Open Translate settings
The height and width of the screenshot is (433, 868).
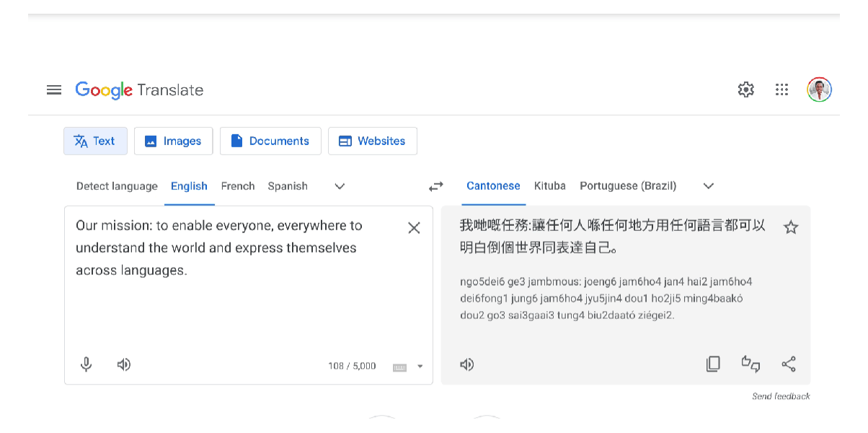tap(745, 89)
